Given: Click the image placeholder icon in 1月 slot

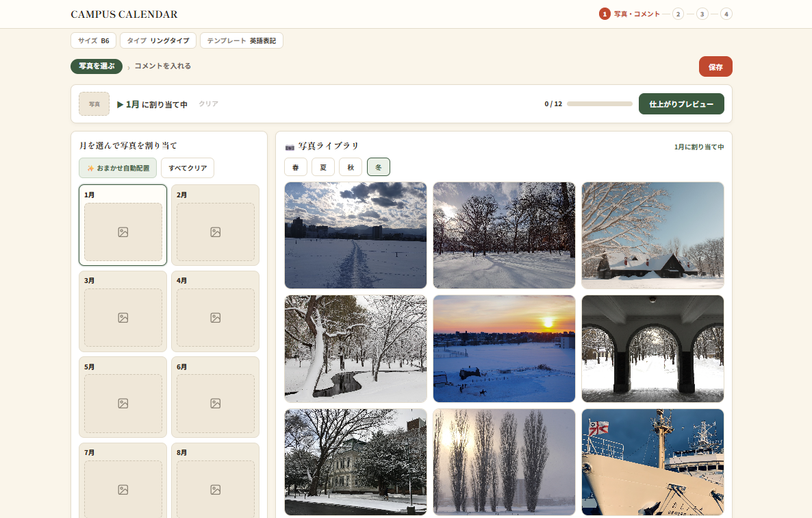Looking at the screenshot, I should click(123, 232).
